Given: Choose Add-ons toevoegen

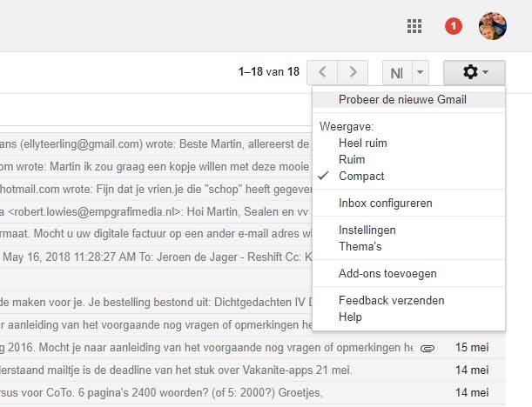Looking at the screenshot, I should point(409,273).
